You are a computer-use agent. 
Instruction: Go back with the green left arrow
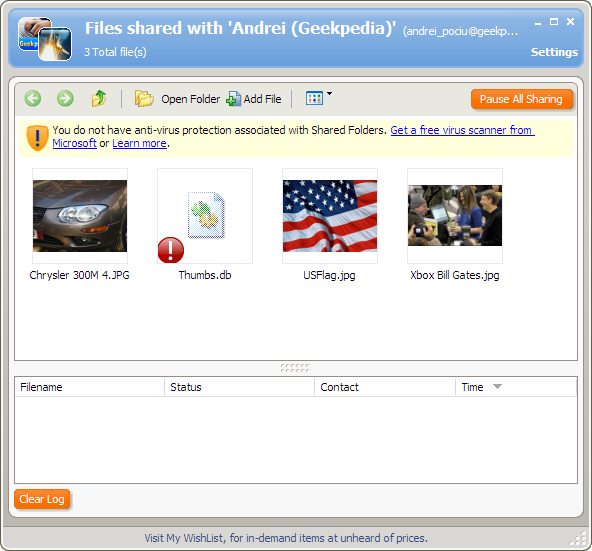point(33,99)
